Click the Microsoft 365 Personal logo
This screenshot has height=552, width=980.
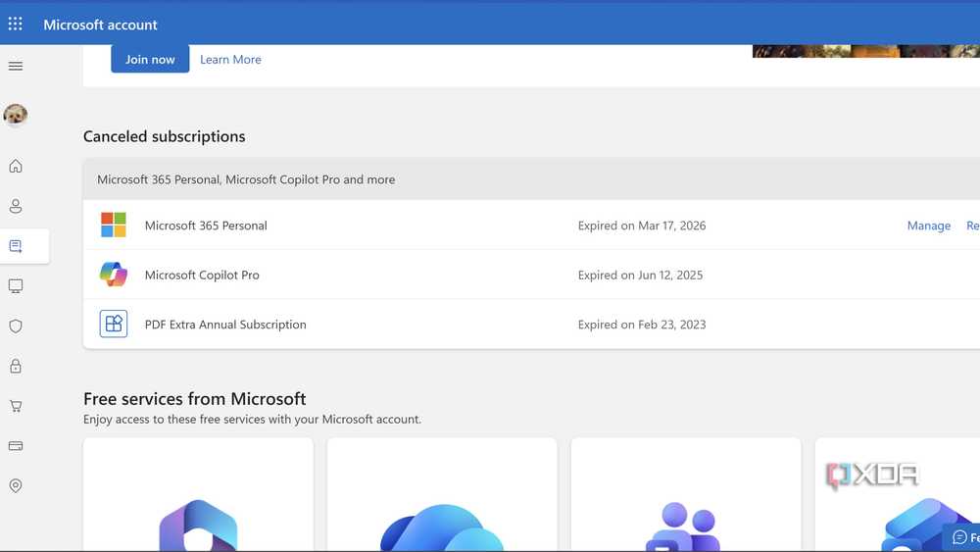tap(113, 225)
